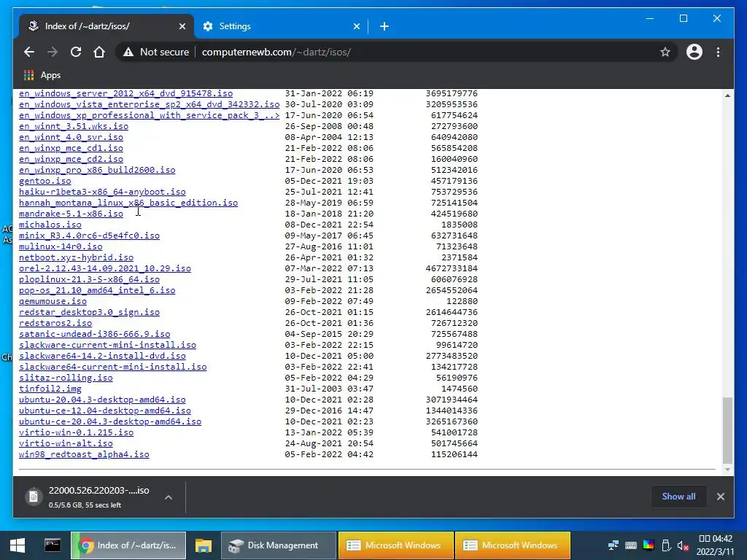Select the Chrome taskbar button
The height and width of the screenshot is (560, 747).
tap(128, 545)
